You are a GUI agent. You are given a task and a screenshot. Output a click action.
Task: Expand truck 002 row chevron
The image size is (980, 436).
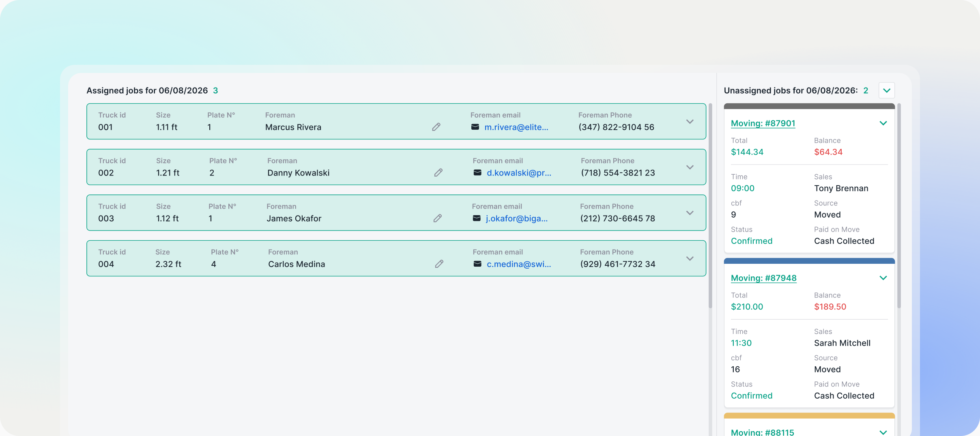pos(690,167)
